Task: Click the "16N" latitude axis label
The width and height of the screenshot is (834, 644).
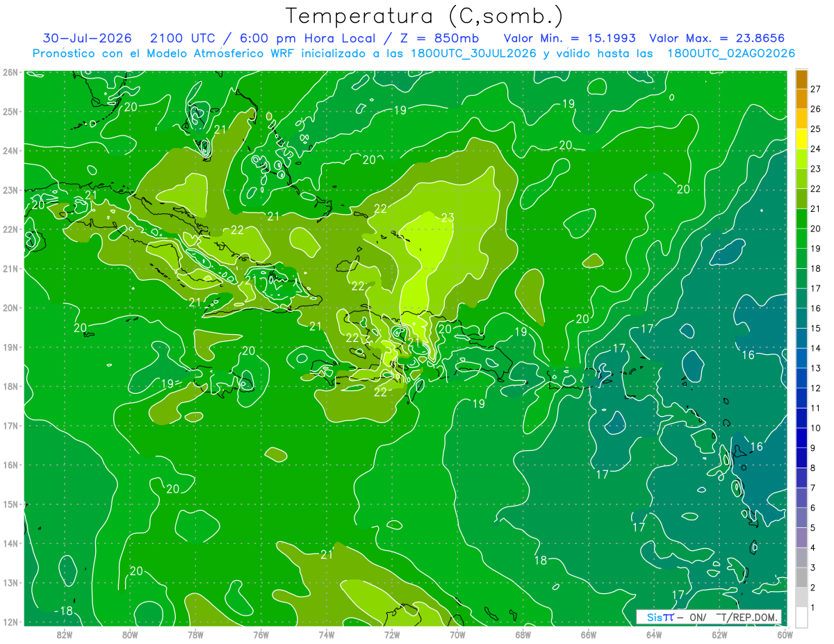Action: pos(10,465)
